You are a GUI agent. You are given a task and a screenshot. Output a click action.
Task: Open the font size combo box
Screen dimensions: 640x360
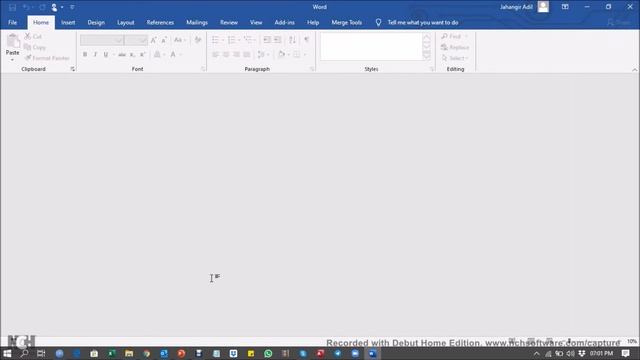tap(136, 40)
